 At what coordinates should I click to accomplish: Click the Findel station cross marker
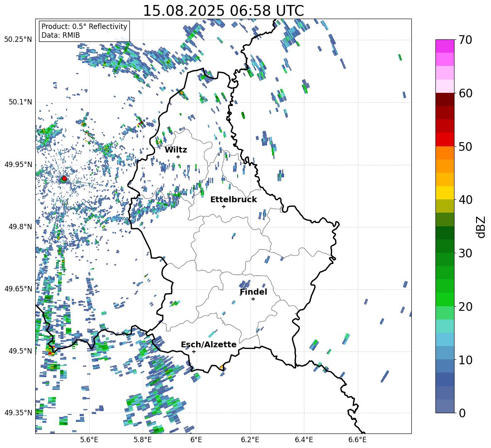pos(253,299)
